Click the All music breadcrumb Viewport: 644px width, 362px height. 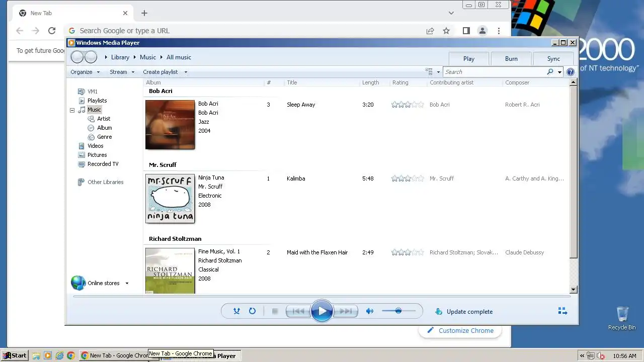coord(179,57)
